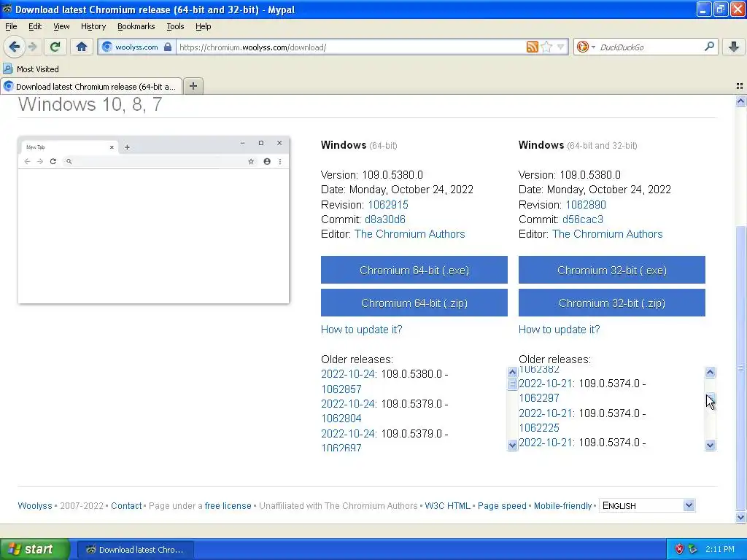Screen dimensions: 747x560
Task: Open 64-bit How to update it link
Action: (x=362, y=330)
